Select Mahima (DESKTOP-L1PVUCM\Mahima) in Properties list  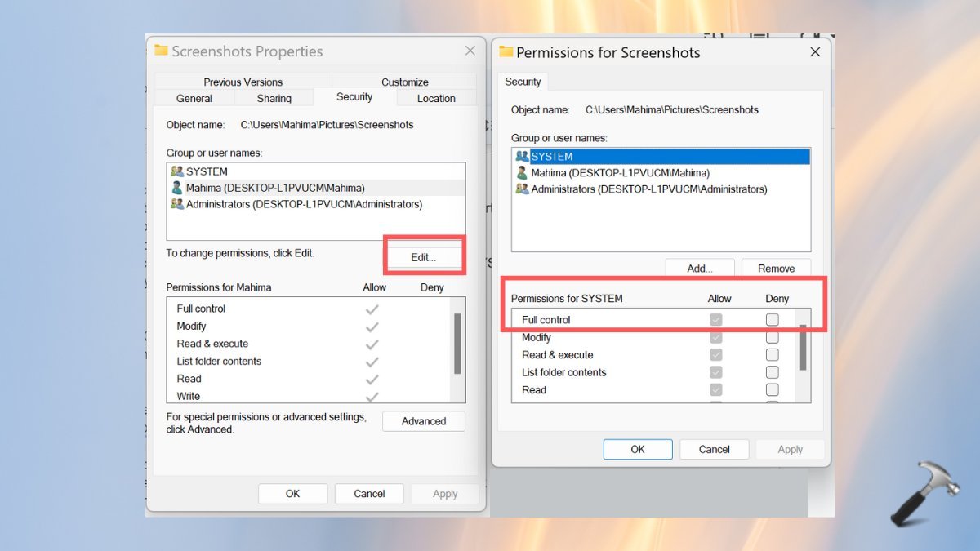[316, 188]
